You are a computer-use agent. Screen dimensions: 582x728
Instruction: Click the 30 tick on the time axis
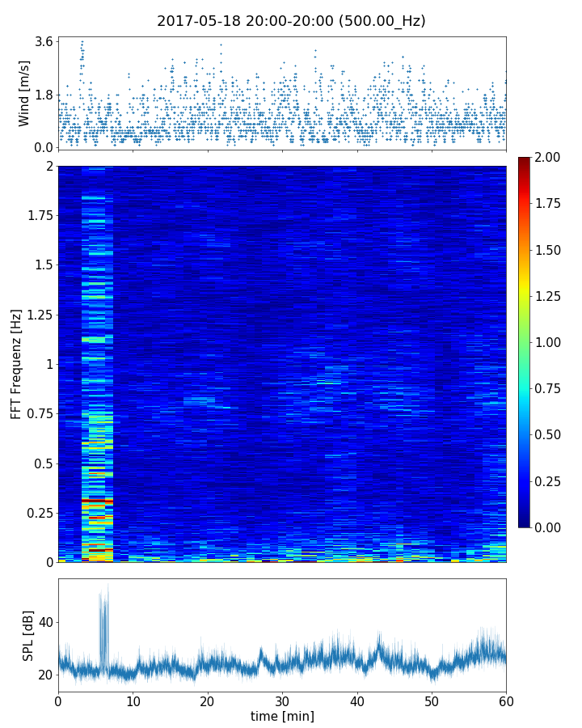tap(282, 700)
